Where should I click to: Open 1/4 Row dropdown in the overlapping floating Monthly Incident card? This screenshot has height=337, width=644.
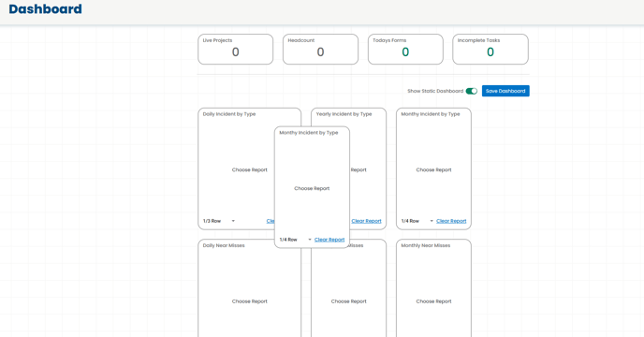(295, 240)
